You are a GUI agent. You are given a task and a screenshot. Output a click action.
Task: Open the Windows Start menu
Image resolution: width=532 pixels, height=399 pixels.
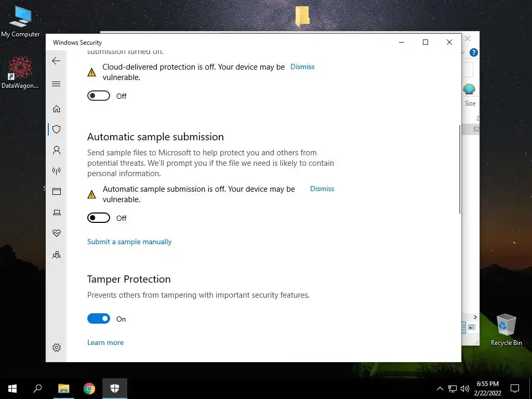[12, 389]
